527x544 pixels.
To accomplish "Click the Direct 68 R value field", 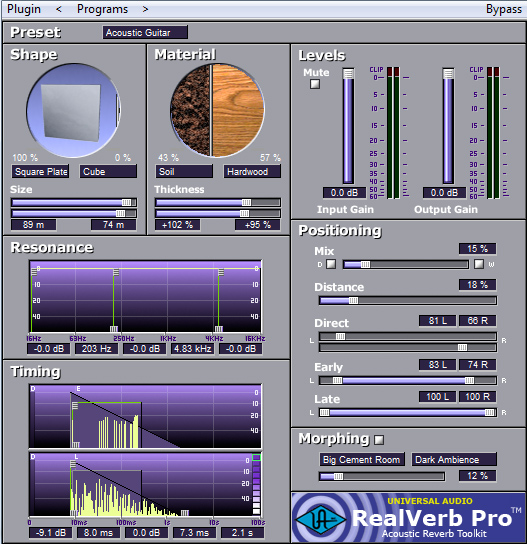I will [477, 321].
